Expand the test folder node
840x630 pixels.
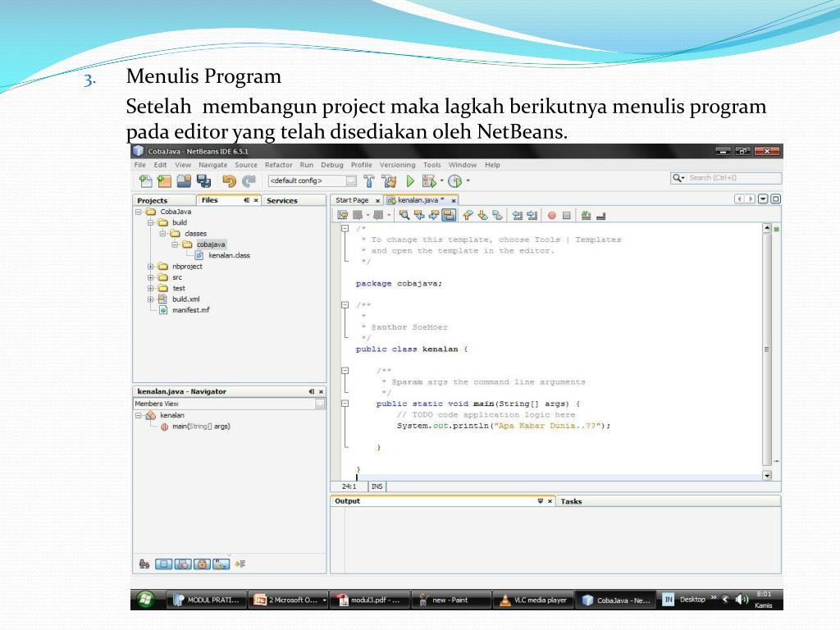point(151,288)
